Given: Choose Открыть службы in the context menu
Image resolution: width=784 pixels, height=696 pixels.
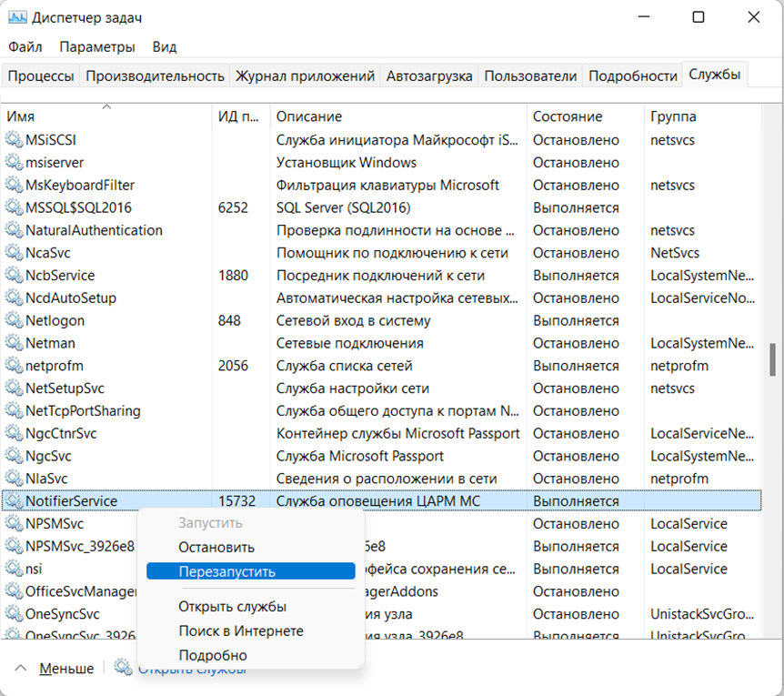Looking at the screenshot, I should point(233,607).
